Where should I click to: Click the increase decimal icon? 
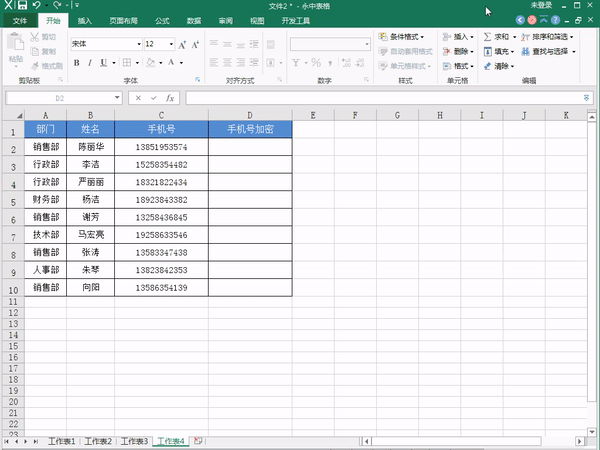[x=346, y=62]
